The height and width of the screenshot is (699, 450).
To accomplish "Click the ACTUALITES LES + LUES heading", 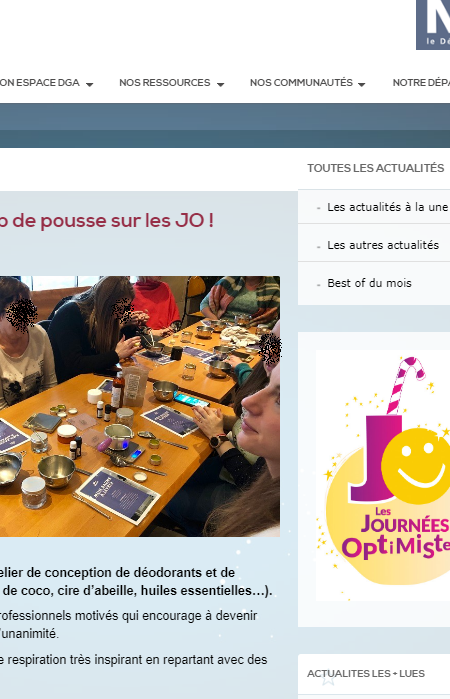I will [366, 674].
